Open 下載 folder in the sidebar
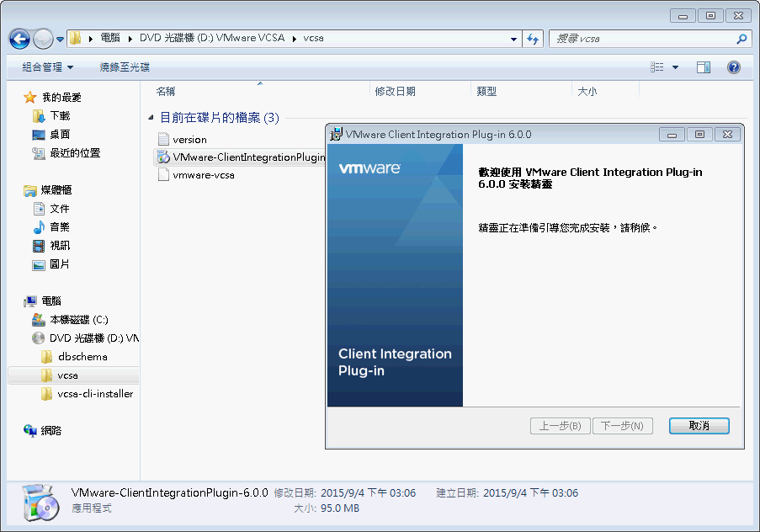Image resolution: width=760 pixels, height=532 pixels. pos(60,116)
